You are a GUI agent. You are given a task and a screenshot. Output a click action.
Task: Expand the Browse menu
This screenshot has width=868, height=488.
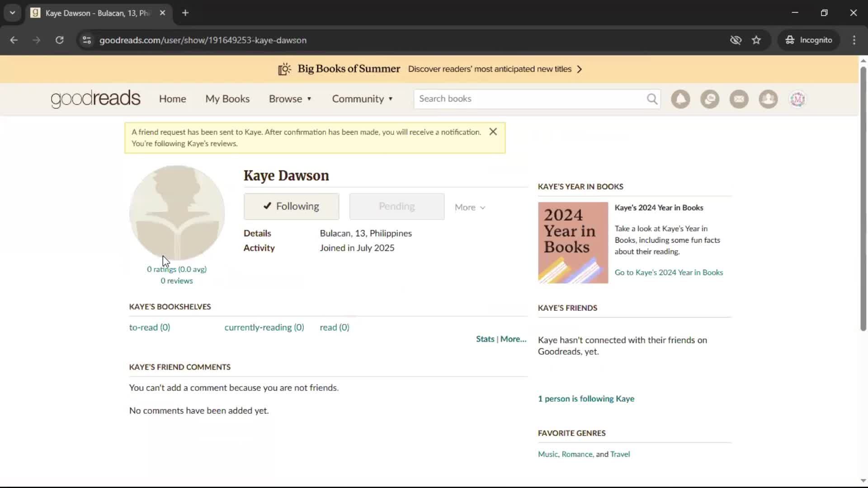(x=290, y=99)
